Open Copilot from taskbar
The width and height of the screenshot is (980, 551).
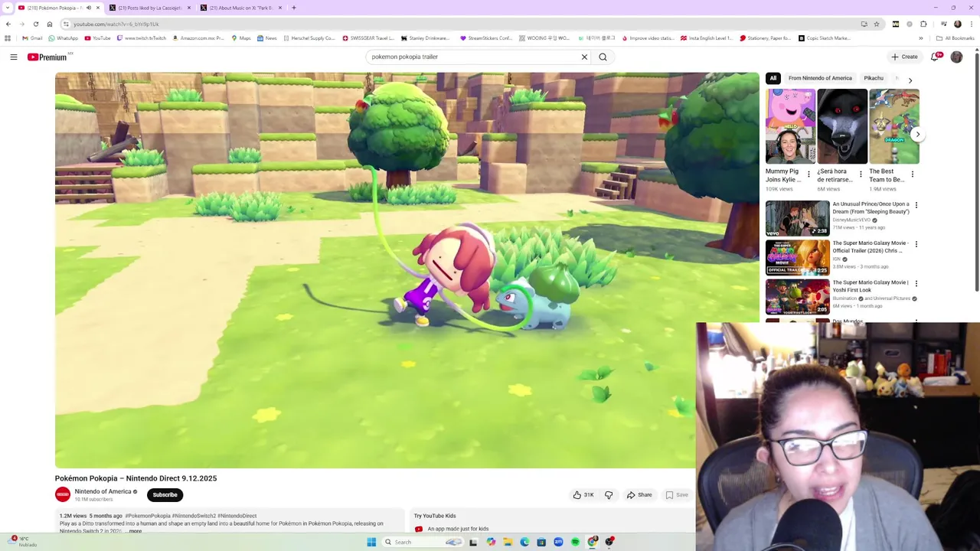point(491,542)
